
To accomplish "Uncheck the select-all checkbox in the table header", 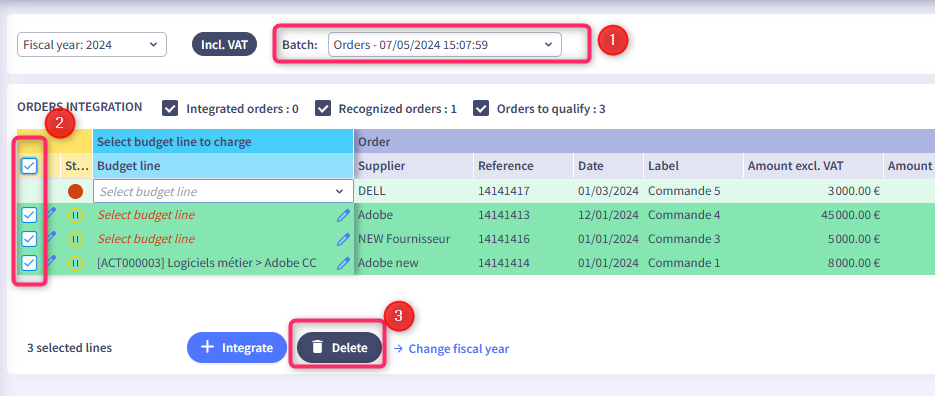I will coord(29,166).
